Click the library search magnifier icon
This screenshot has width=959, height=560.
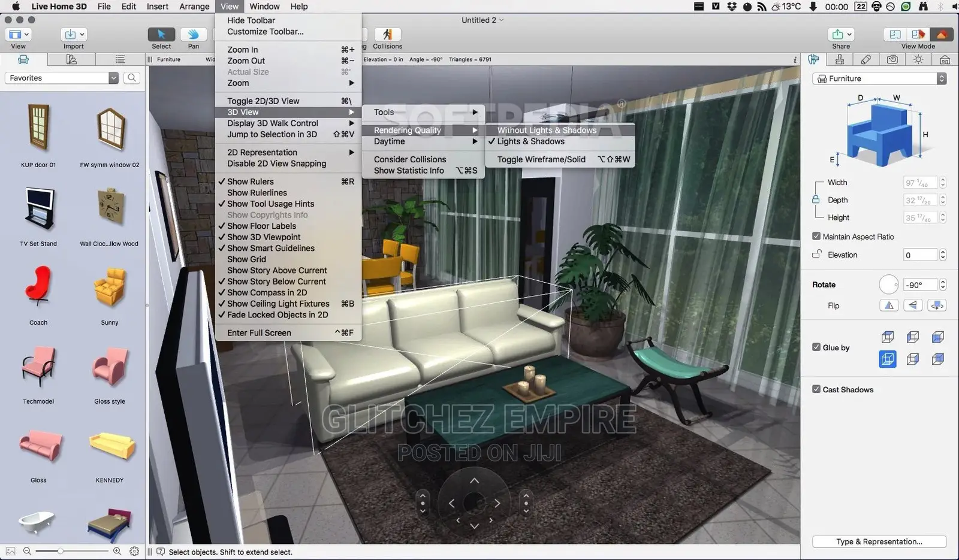[x=132, y=78]
